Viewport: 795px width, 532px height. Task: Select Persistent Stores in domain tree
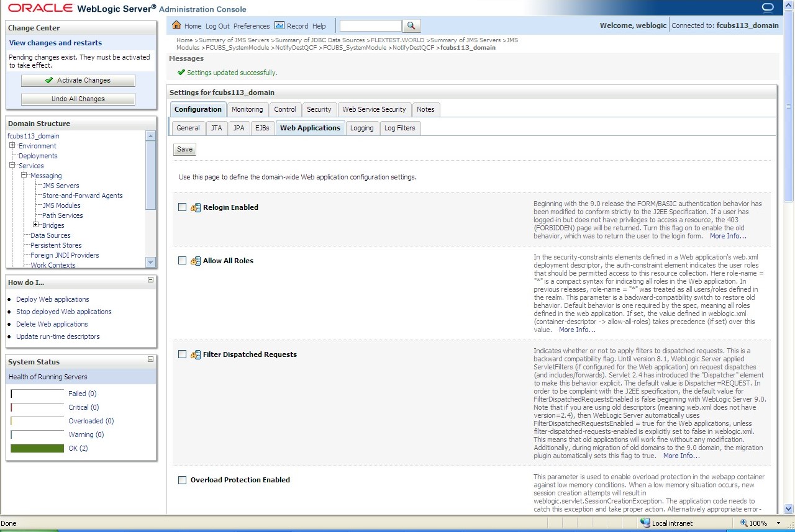56,245
